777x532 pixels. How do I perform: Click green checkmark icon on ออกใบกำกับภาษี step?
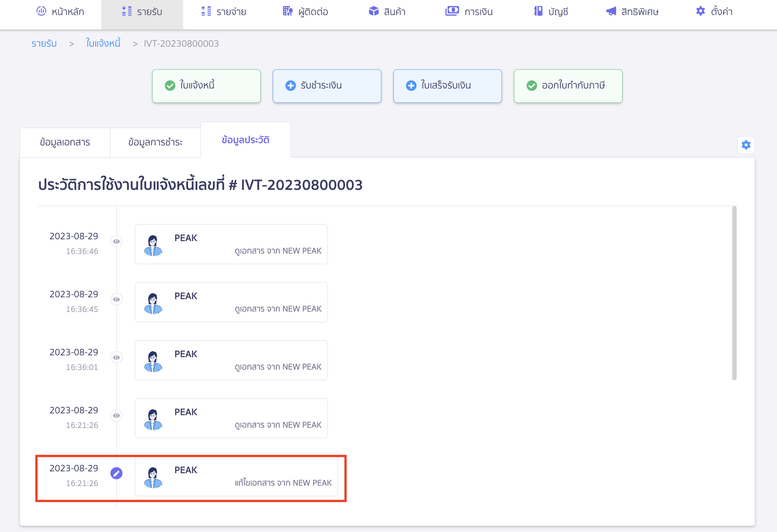(532, 86)
